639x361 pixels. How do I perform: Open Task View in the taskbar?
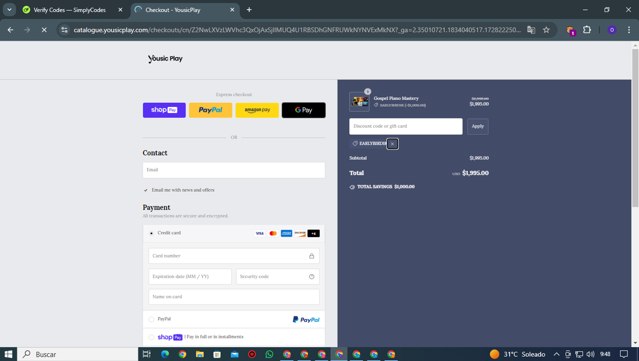(x=147, y=354)
